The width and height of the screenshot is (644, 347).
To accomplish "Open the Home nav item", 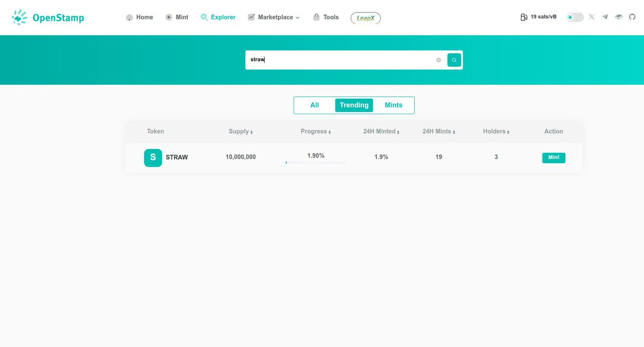I will click(x=140, y=17).
